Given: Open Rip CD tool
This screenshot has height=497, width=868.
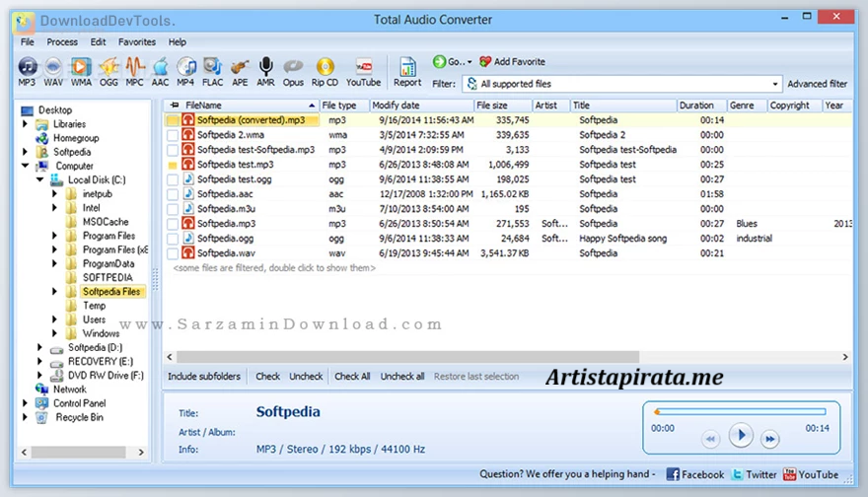Looking at the screenshot, I should click(325, 71).
